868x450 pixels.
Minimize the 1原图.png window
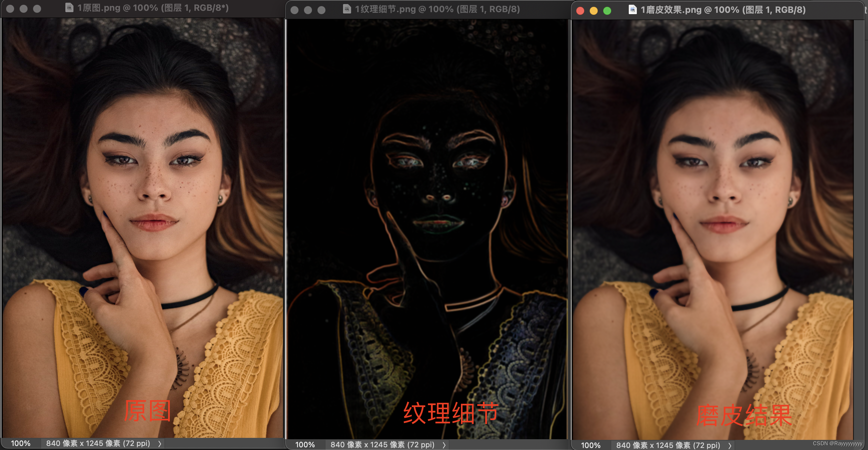(24, 9)
